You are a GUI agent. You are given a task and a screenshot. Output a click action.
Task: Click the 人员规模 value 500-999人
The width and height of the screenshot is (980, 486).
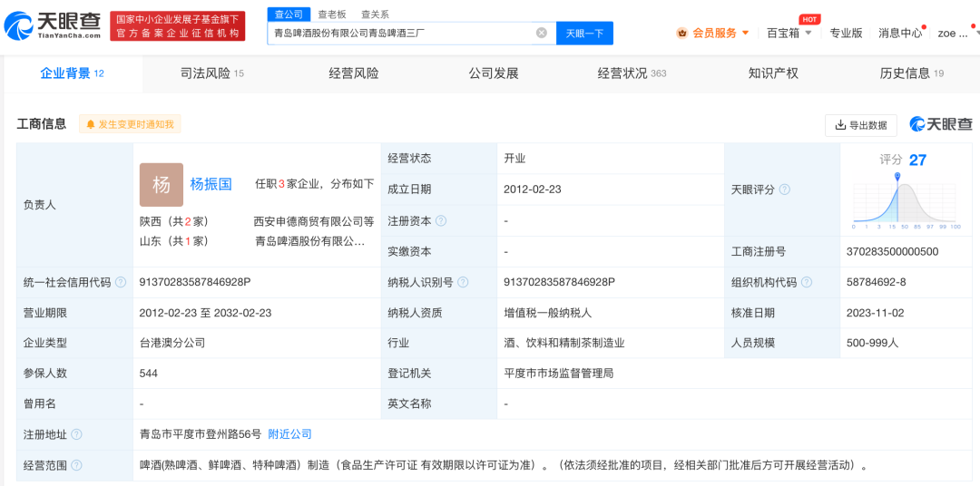coord(872,343)
